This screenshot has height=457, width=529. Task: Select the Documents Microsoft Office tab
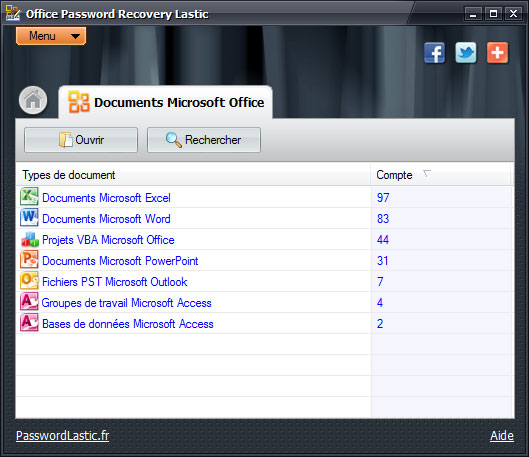[165, 102]
